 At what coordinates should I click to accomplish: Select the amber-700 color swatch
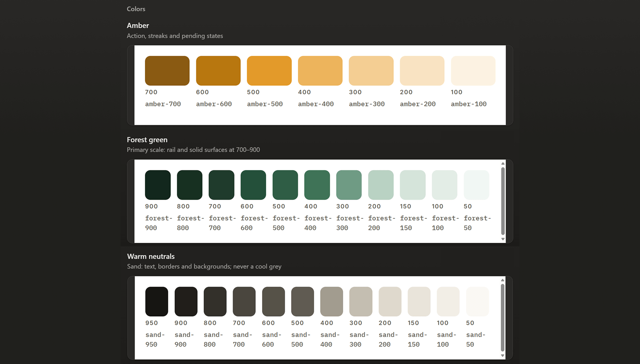coord(167,71)
